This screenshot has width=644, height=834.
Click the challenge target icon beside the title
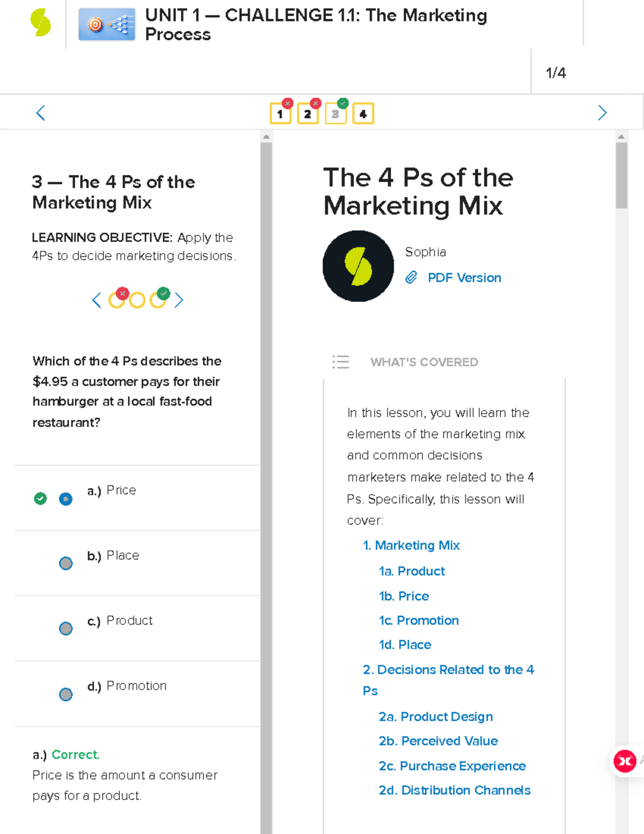[x=106, y=23]
